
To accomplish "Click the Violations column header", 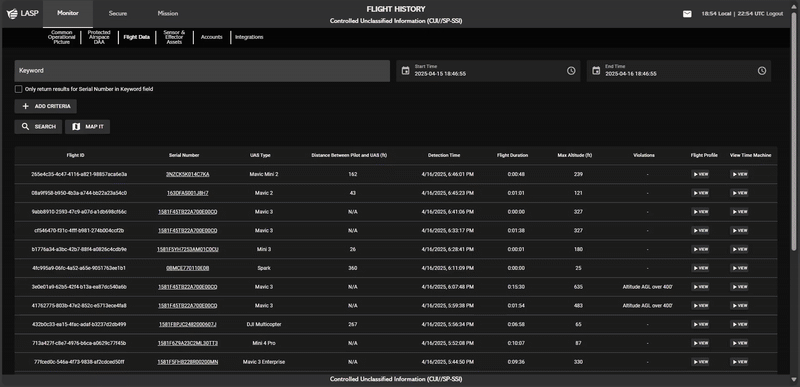I will 644,156.
